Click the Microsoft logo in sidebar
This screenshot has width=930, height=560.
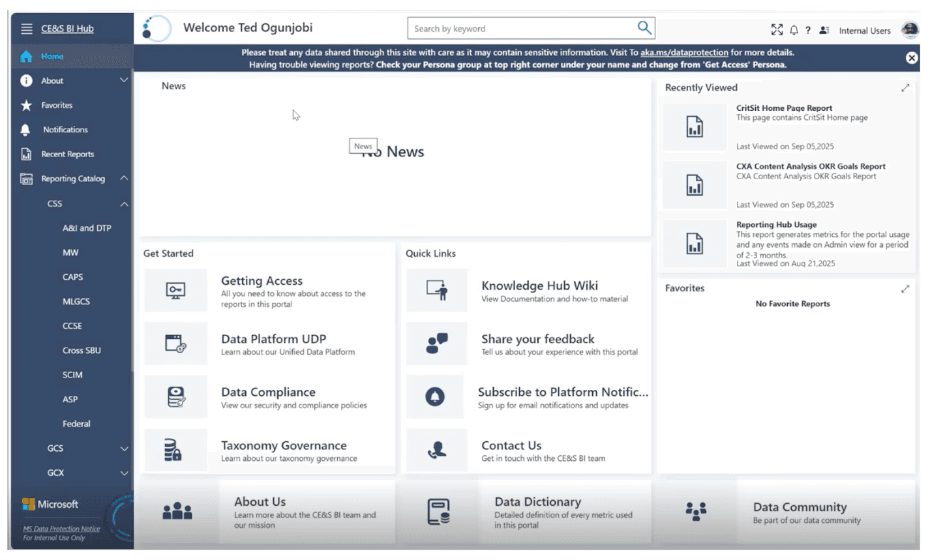50,504
